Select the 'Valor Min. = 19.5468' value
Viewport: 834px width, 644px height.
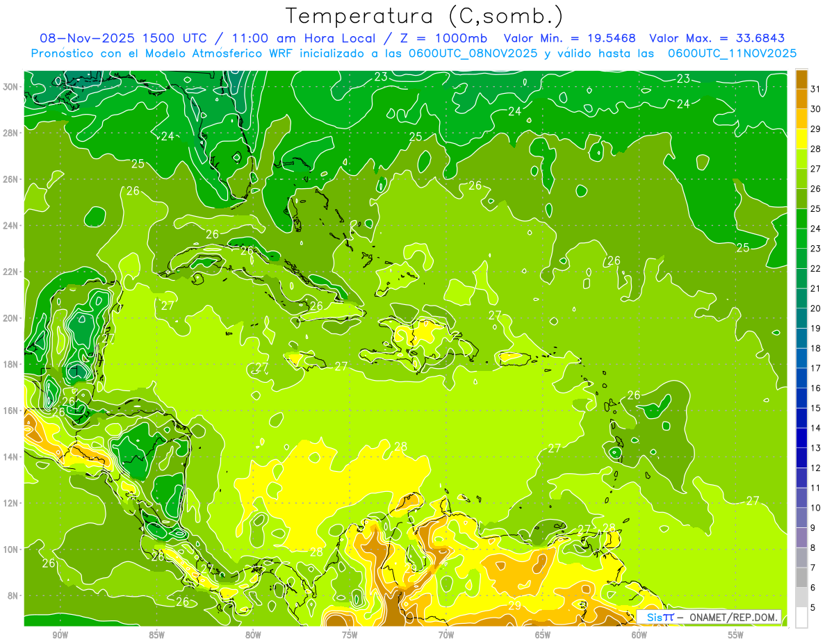click(570, 38)
